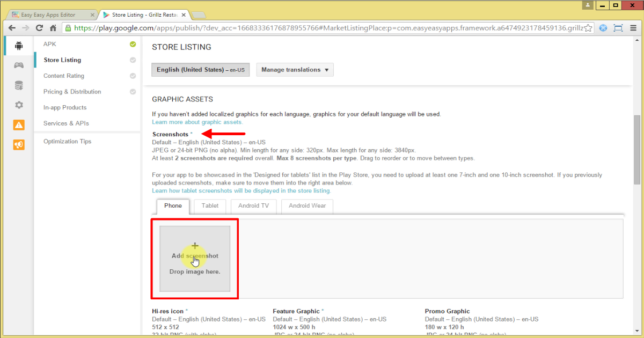Click the database stack icon in sidebar
The image size is (644, 338).
point(19,85)
